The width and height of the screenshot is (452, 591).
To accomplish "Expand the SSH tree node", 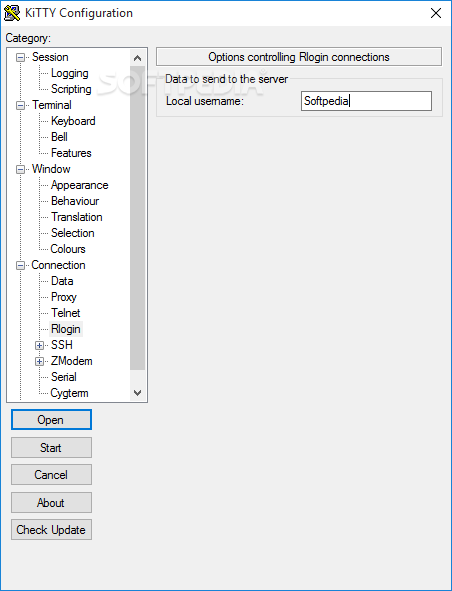I will (x=39, y=346).
